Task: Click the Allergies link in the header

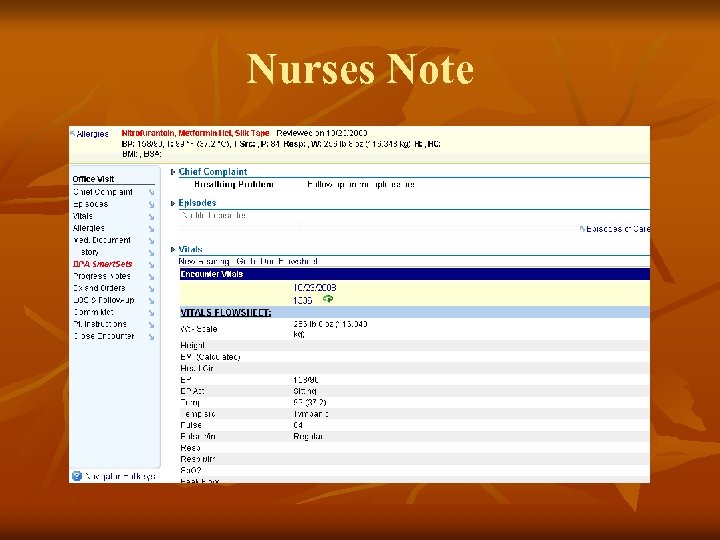Action: pyautogui.click(x=92, y=134)
